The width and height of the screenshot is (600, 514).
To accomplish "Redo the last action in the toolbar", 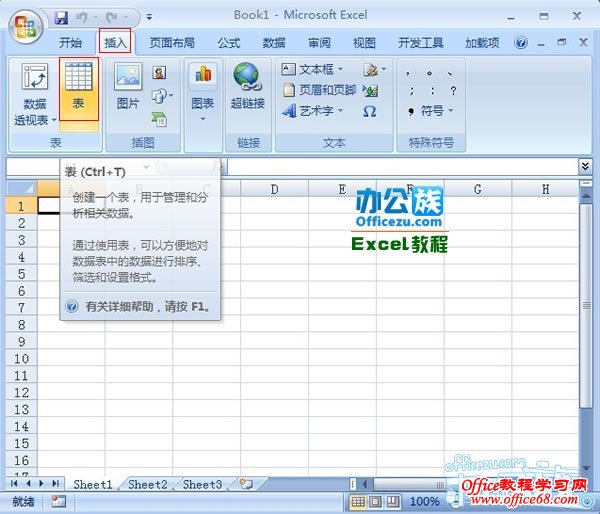I will pyautogui.click(x=112, y=17).
